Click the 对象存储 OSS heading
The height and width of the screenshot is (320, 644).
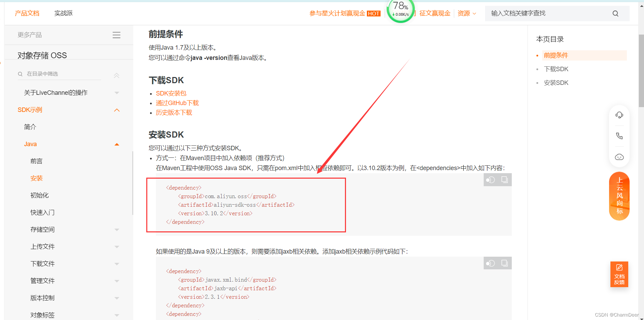[42, 55]
